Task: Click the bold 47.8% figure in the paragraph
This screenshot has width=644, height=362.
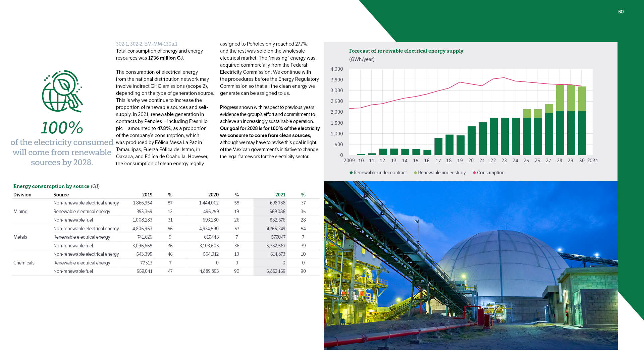Action: tap(164, 128)
